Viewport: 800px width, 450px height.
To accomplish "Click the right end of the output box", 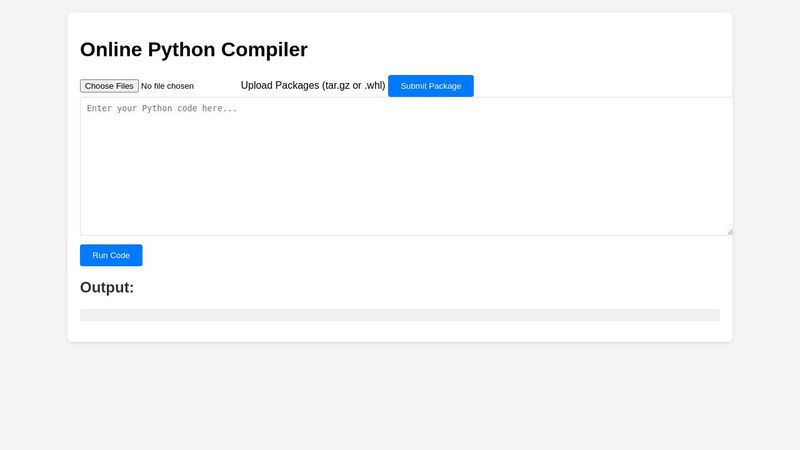I will point(712,315).
